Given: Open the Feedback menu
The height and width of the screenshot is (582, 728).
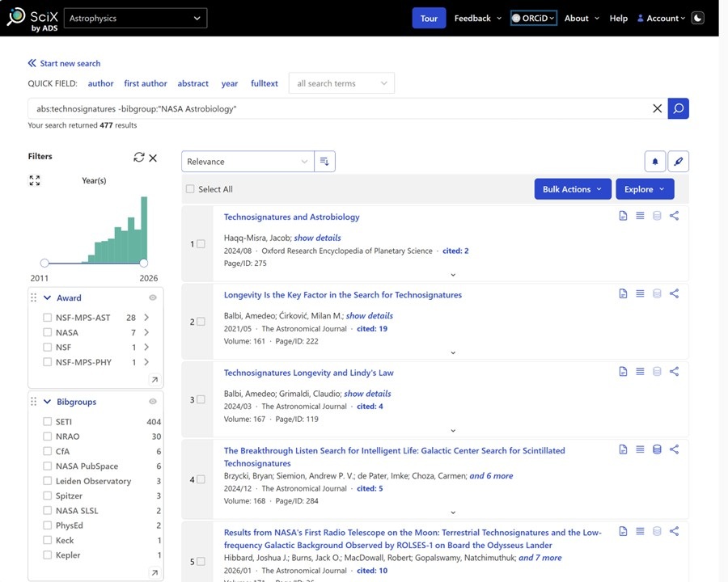Looking at the screenshot, I should (x=478, y=18).
